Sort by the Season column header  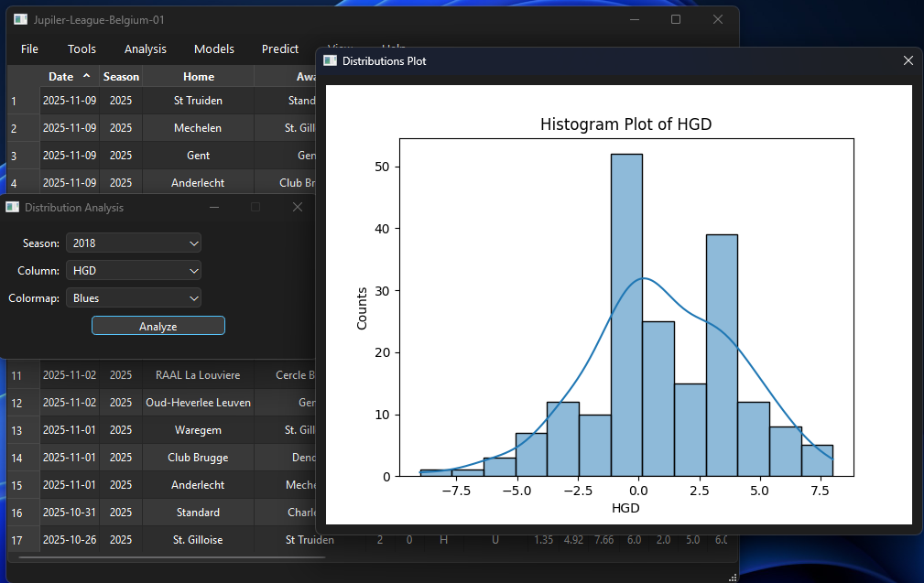[x=121, y=77]
